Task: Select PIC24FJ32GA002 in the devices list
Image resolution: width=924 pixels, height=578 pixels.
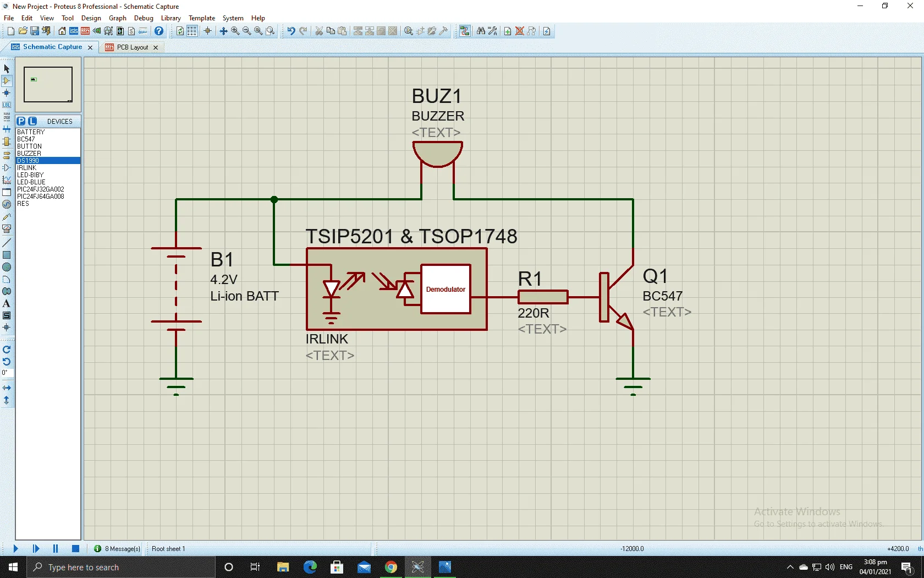Action: [x=48, y=189]
